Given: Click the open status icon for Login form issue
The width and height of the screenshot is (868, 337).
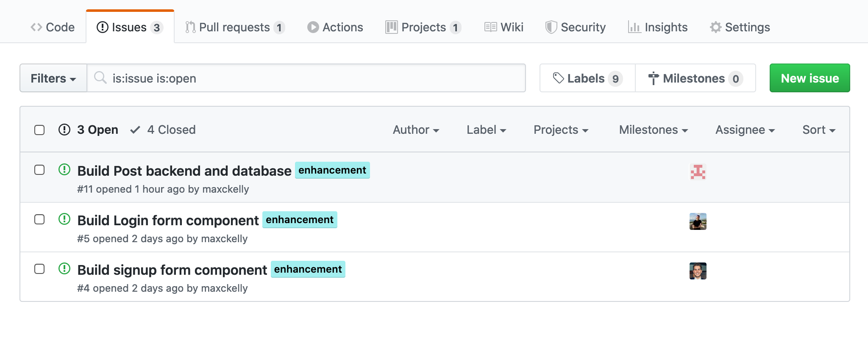Looking at the screenshot, I should [64, 219].
